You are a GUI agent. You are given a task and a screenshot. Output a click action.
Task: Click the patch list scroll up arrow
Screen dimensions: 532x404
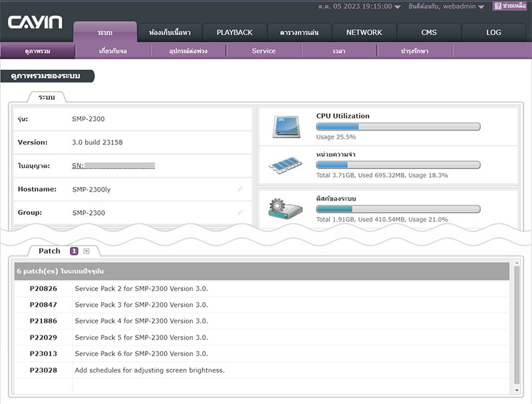tap(517, 263)
